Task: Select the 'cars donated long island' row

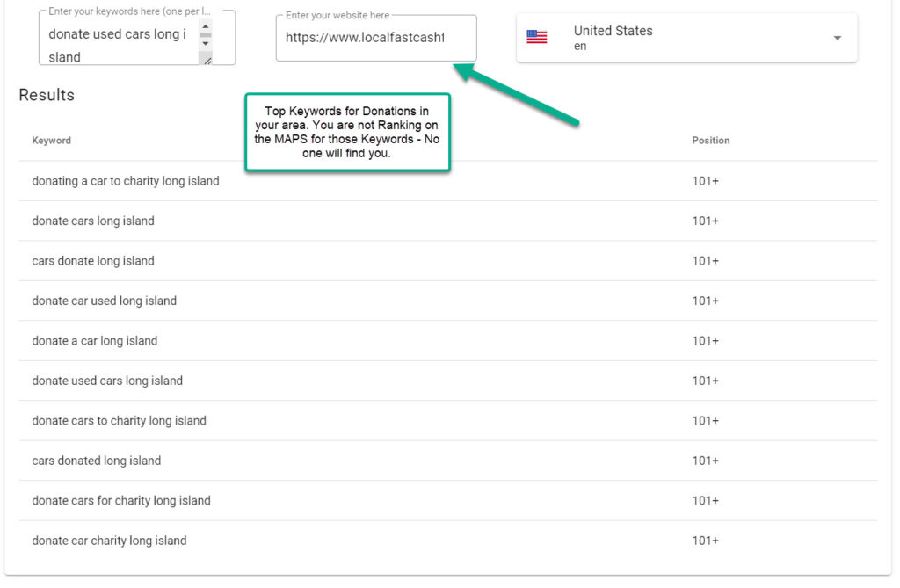Action: coord(97,461)
